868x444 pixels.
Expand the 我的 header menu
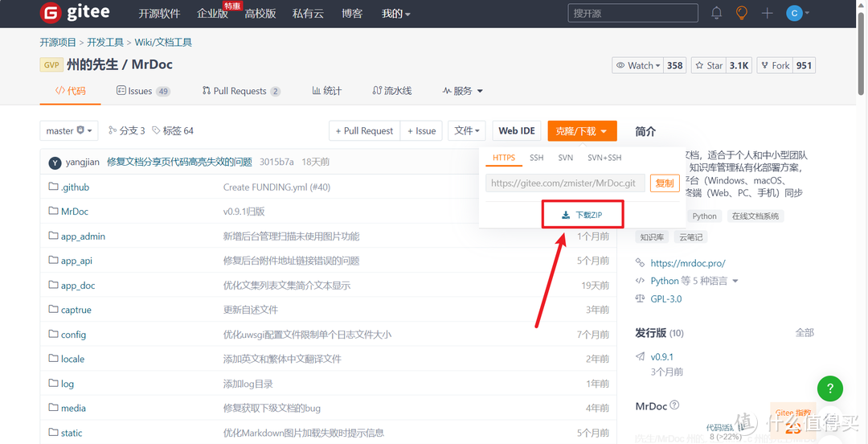pyautogui.click(x=395, y=14)
